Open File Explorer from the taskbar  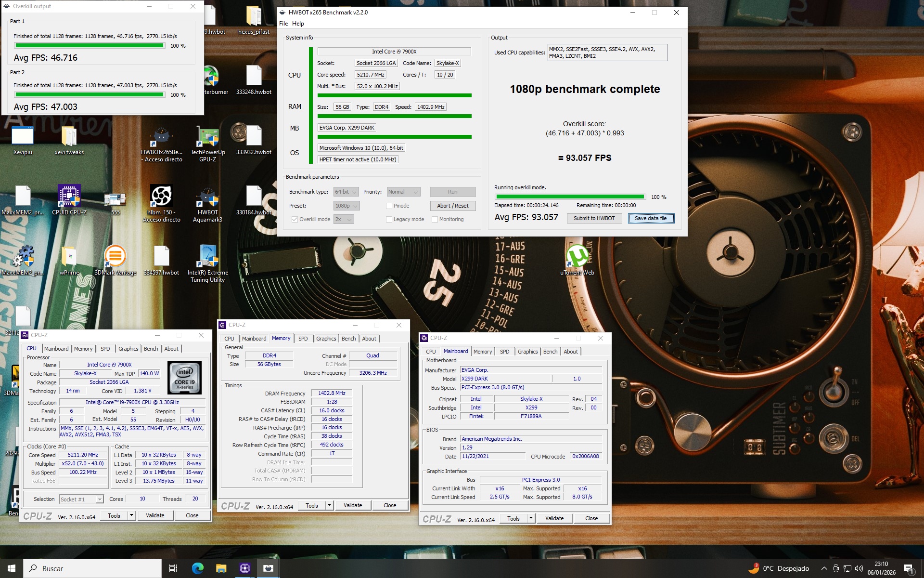point(221,568)
